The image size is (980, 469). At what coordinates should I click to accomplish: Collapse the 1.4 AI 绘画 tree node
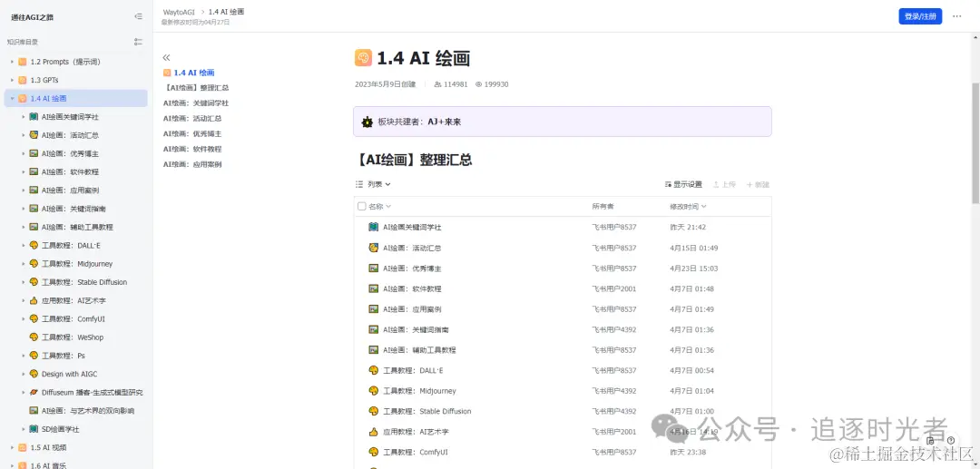(x=12, y=99)
